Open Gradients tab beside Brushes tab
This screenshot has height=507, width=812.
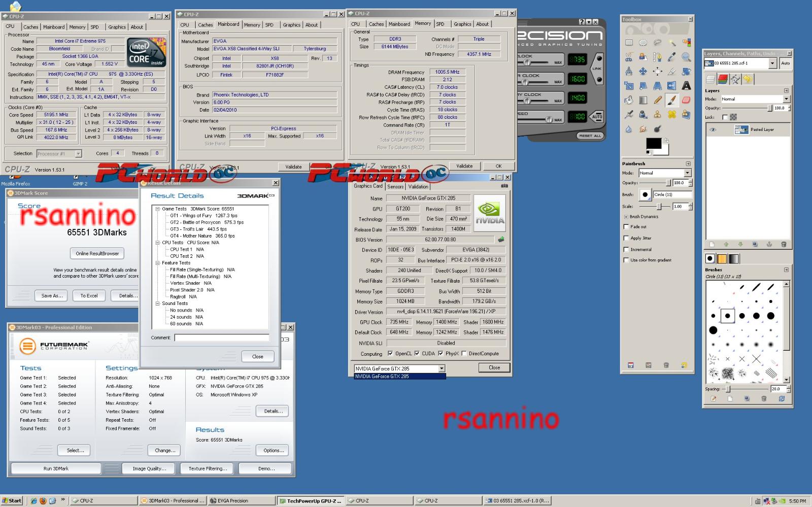(x=733, y=259)
